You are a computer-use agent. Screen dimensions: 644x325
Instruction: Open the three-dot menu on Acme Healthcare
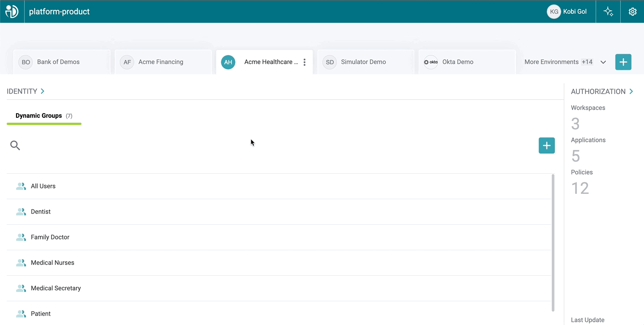coord(305,62)
